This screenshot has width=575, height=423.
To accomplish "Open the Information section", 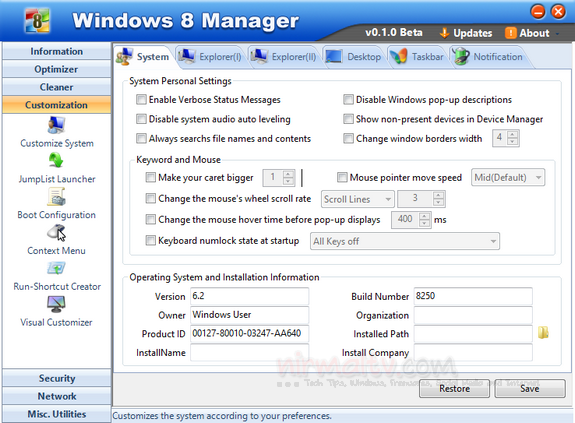I will 56,51.
